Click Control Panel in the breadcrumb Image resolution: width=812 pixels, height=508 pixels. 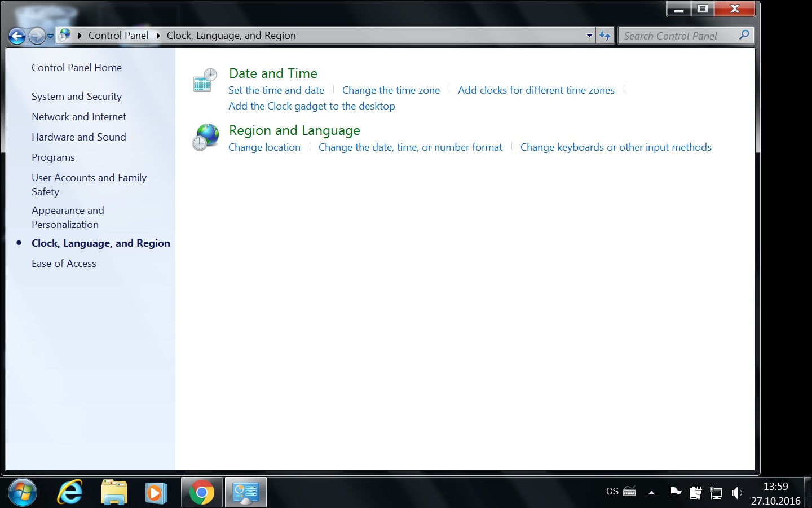tap(118, 36)
